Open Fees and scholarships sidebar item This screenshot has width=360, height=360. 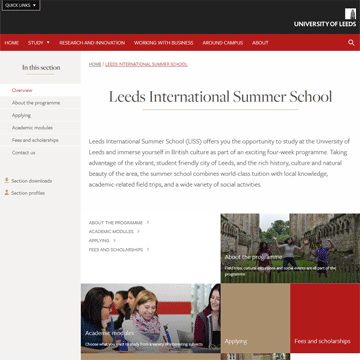40,140
